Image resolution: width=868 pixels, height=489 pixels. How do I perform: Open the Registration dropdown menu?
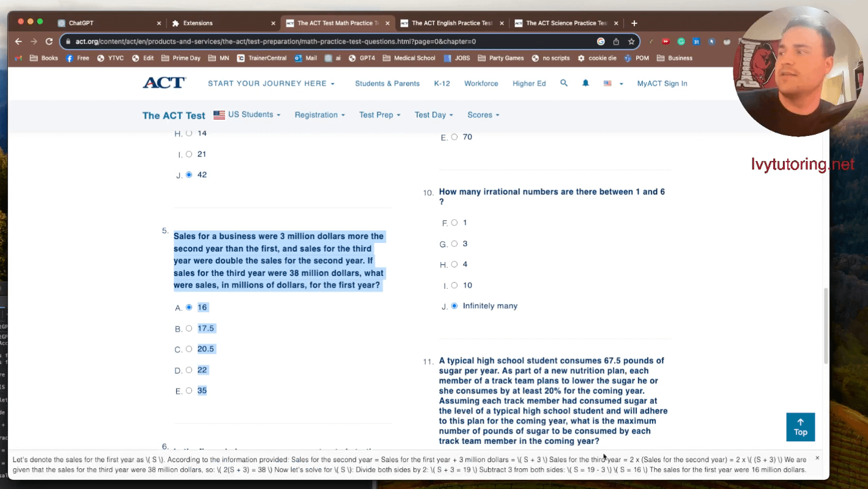point(319,115)
